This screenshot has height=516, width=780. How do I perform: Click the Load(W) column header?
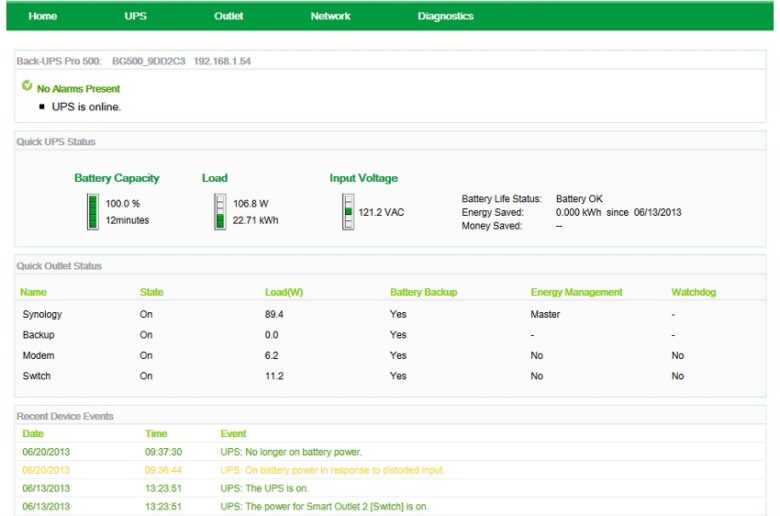(x=284, y=292)
